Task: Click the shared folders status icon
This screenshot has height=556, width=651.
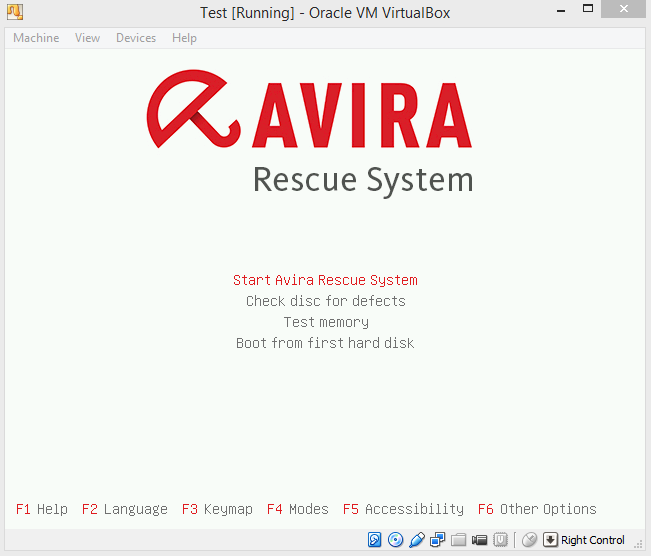Action: 459,540
